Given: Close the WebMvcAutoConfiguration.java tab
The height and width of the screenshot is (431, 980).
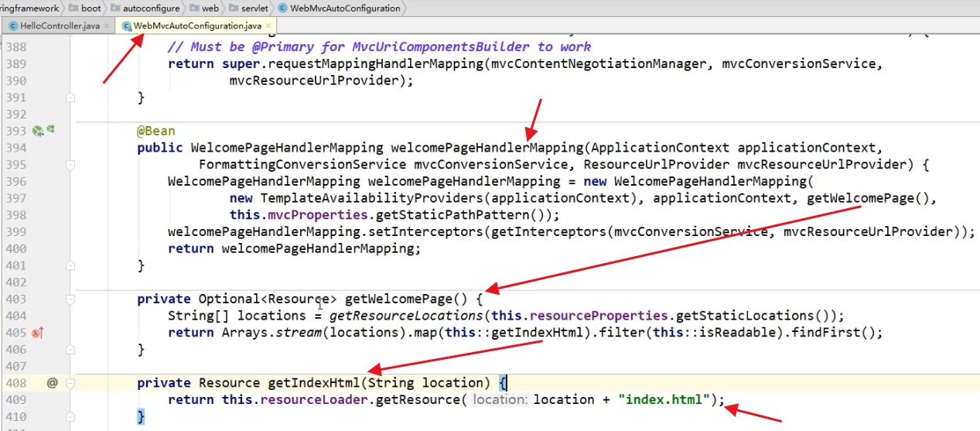Looking at the screenshot, I should point(268,26).
